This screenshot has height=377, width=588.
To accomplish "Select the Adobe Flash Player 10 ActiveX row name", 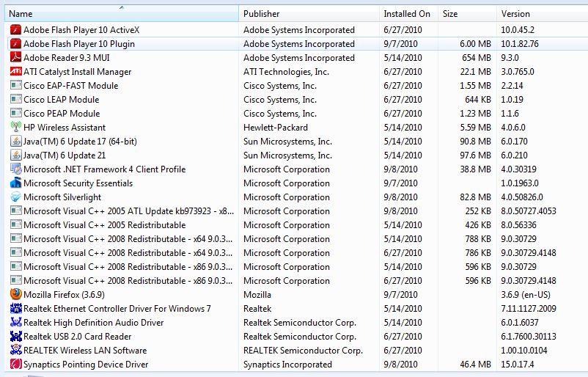I will (x=81, y=29).
